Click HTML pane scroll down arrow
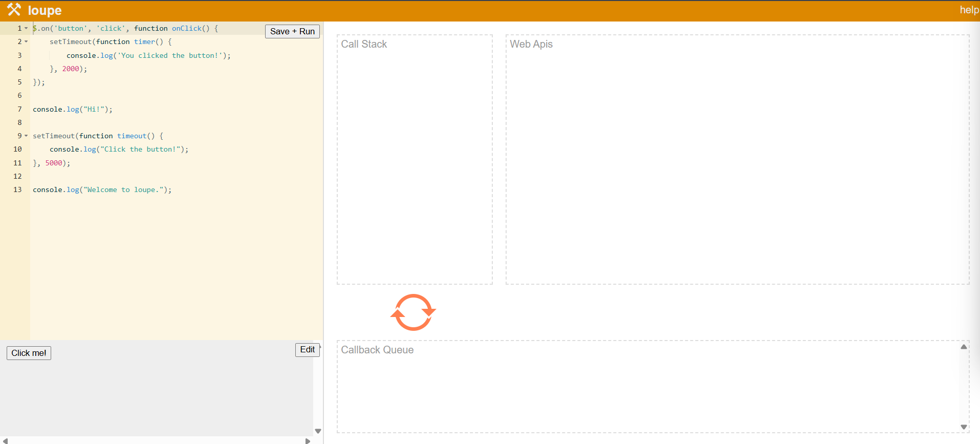This screenshot has height=444, width=980. (318, 431)
